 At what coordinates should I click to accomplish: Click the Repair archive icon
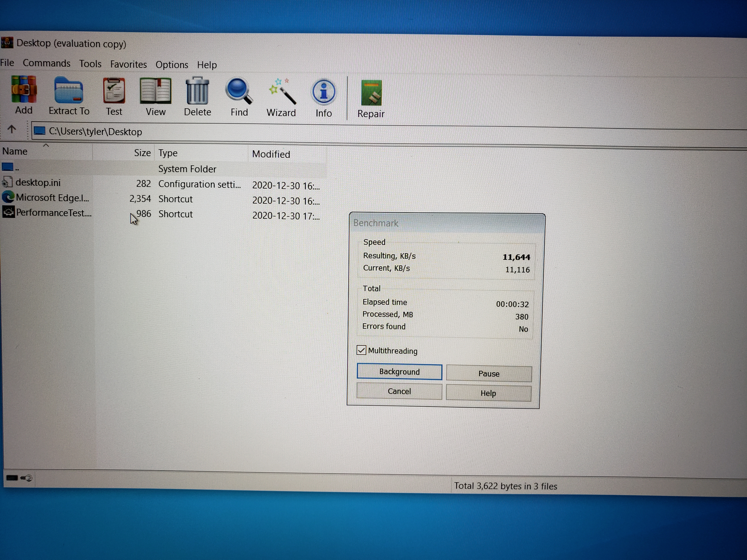tap(371, 93)
